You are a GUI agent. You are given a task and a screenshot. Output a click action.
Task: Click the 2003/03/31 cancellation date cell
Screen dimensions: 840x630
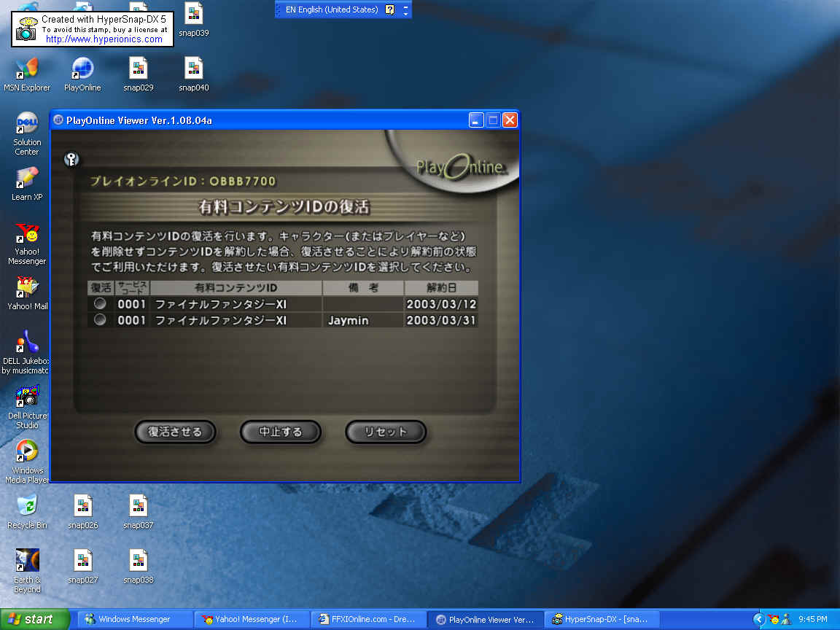[x=441, y=320]
